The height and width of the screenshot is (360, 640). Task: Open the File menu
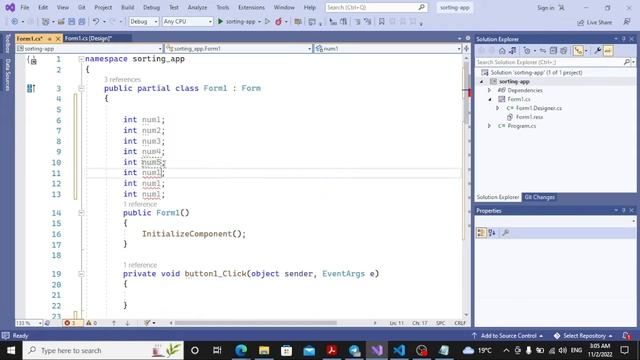click(24, 7)
